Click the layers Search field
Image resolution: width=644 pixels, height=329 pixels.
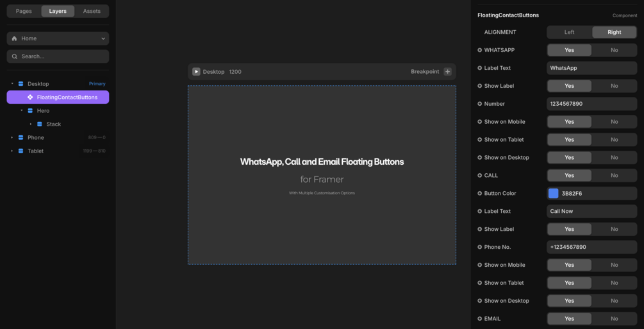point(58,56)
